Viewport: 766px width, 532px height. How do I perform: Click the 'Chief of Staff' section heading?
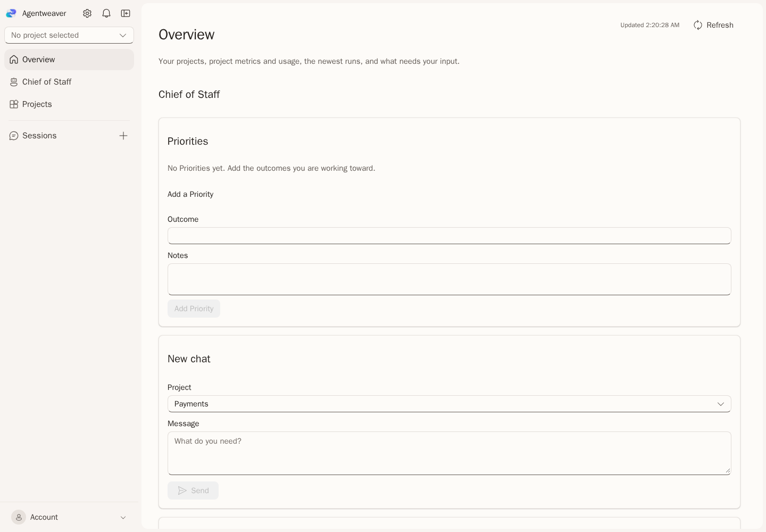coord(189,94)
